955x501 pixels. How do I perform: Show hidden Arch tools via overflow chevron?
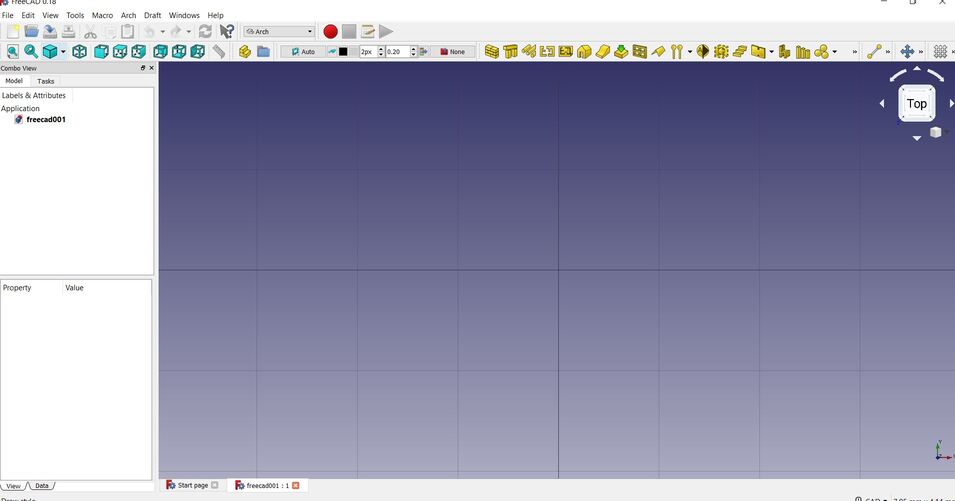point(855,52)
